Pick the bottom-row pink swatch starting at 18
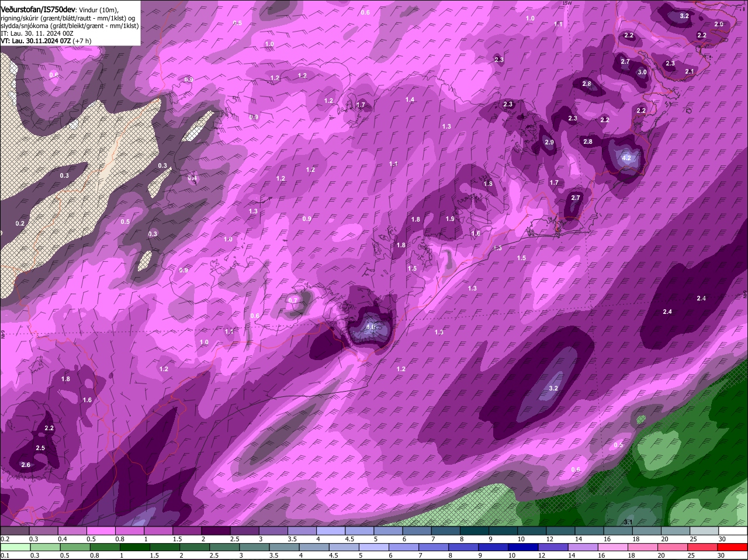 click(644, 548)
